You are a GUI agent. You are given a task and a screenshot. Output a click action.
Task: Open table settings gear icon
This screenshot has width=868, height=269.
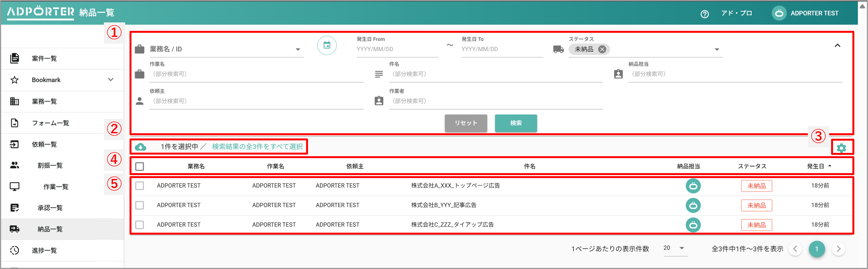(841, 148)
